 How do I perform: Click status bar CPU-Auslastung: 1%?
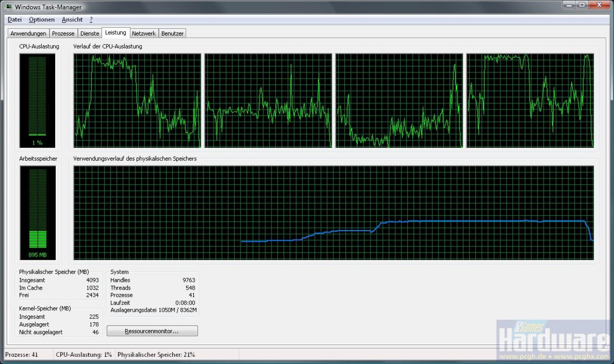tap(84, 355)
